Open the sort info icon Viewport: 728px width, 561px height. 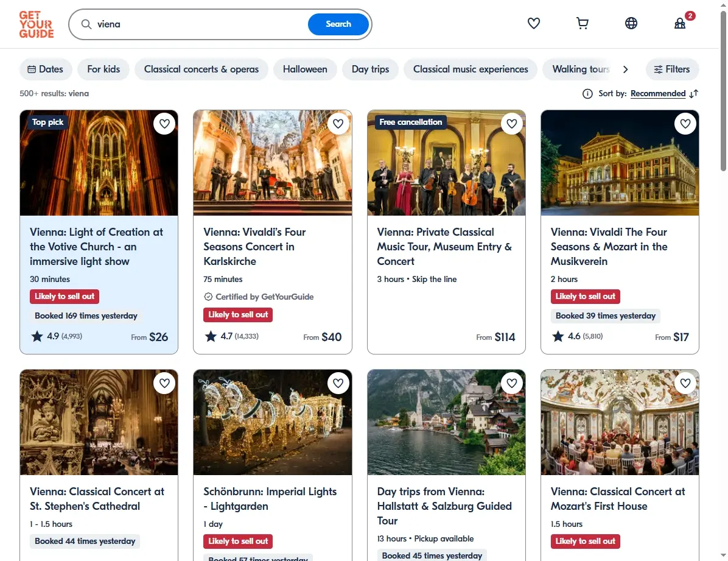587,94
